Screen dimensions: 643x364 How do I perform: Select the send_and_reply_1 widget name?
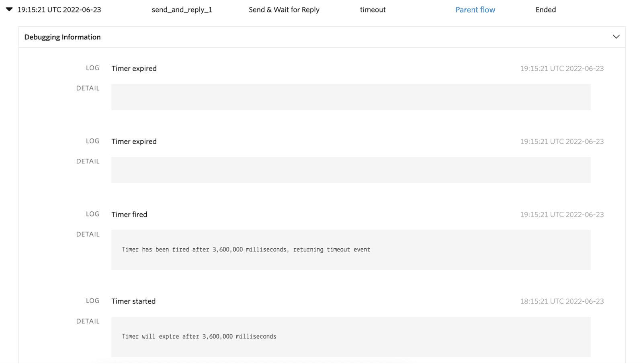coord(182,9)
